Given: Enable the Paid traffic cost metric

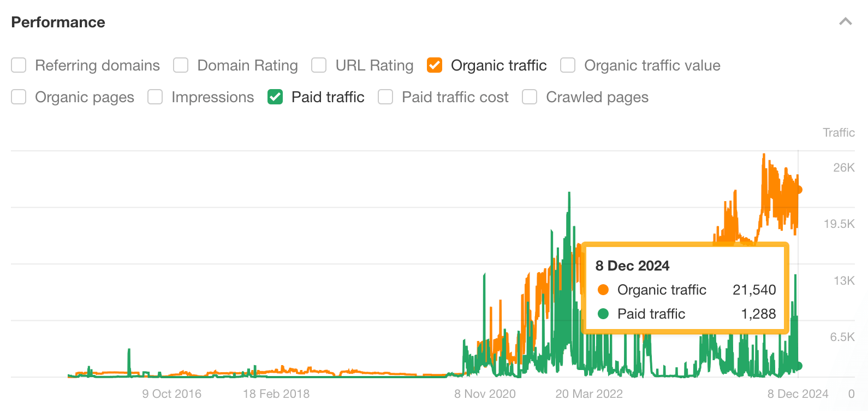Looking at the screenshot, I should (x=385, y=97).
